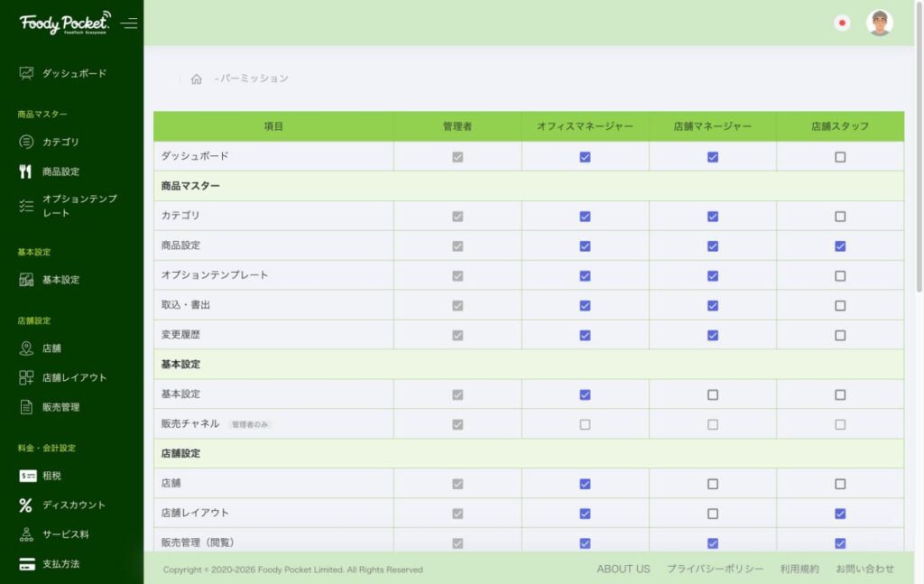This screenshot has height=584, width=924.
Task: Click the Foody Pocket logo
Action: pos(65,23)
